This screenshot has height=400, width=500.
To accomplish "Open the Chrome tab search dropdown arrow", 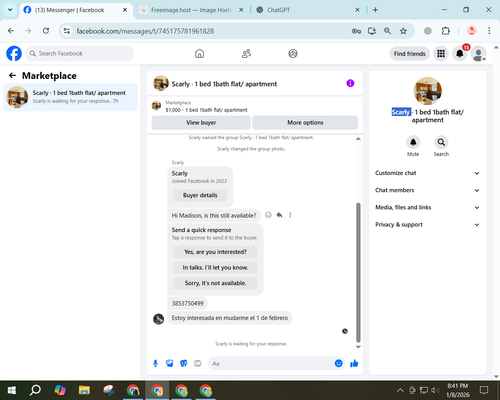I will pyautogui.click(x=10, y=10).
